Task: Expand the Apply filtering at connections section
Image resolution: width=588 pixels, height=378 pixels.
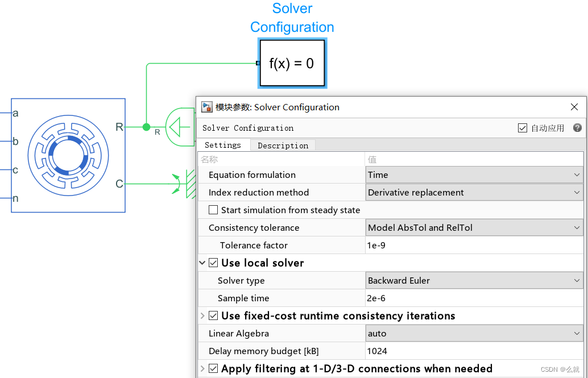Action: 202,369
